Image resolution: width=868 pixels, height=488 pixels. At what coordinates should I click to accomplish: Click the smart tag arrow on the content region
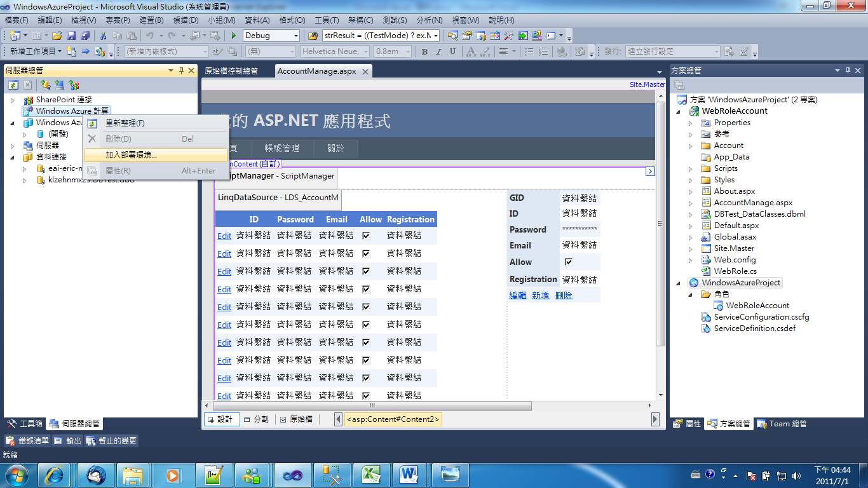650,171
